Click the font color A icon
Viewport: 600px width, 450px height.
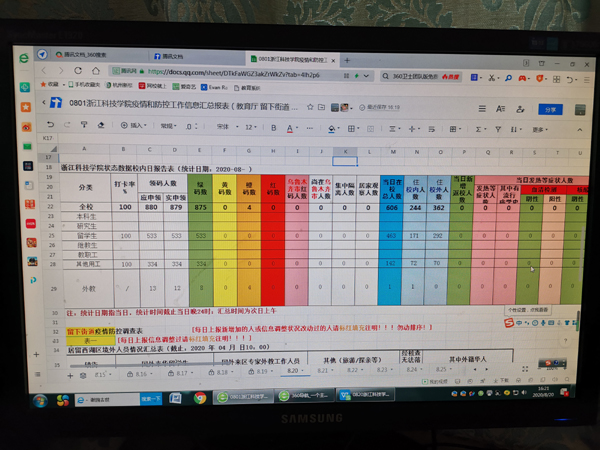click(x=291, y=127)
